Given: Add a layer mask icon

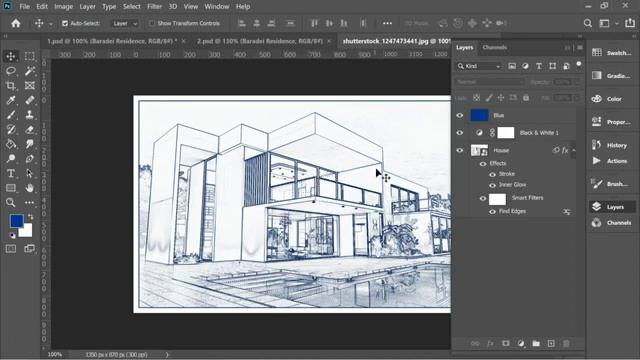Looking at the screenshot, I should [x=506, y=344].
